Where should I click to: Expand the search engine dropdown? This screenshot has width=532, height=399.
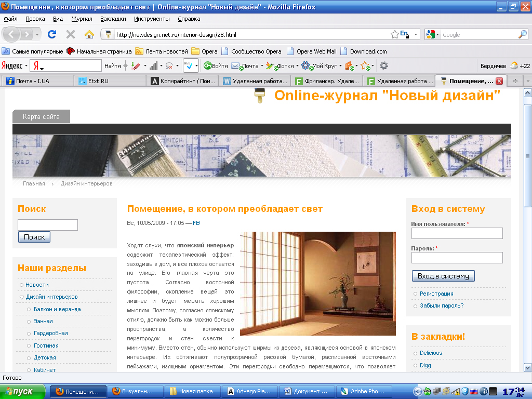pos(433,34)
